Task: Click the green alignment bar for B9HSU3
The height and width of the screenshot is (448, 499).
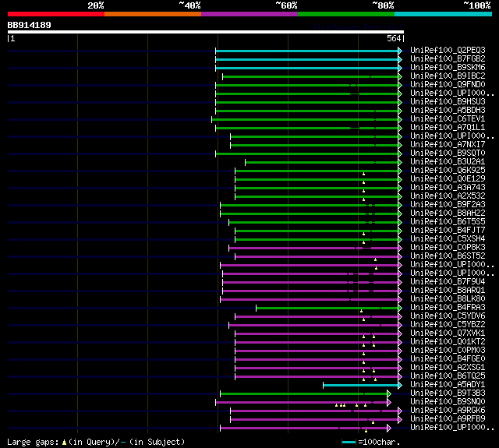Action: coord(306,102)
